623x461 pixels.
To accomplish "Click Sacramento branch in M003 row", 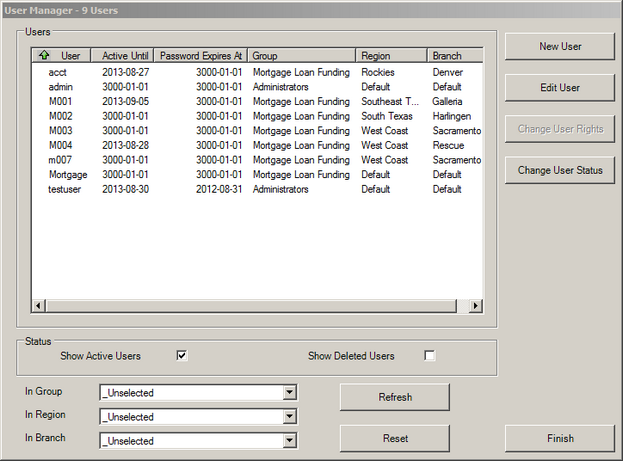I will point(457,131).
